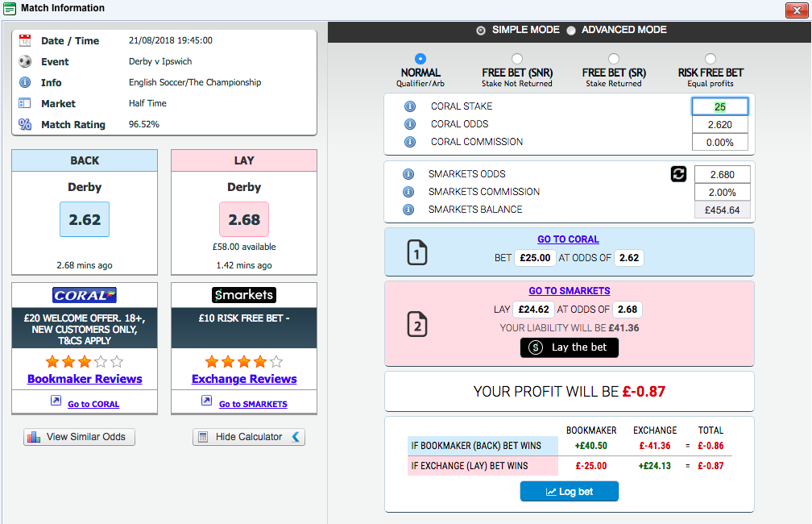Click the Smarkets Commission input field

[x=723, y=193]
